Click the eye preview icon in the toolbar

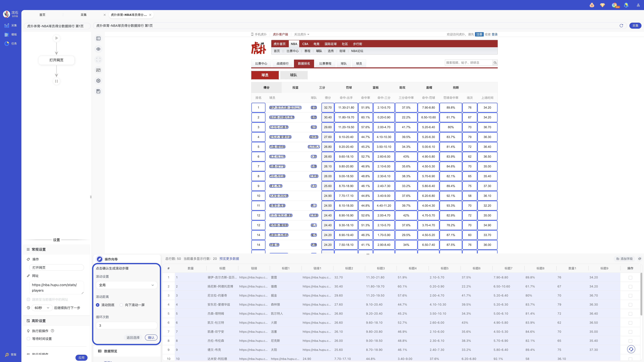pyautogui.click(x=98, y=49)
